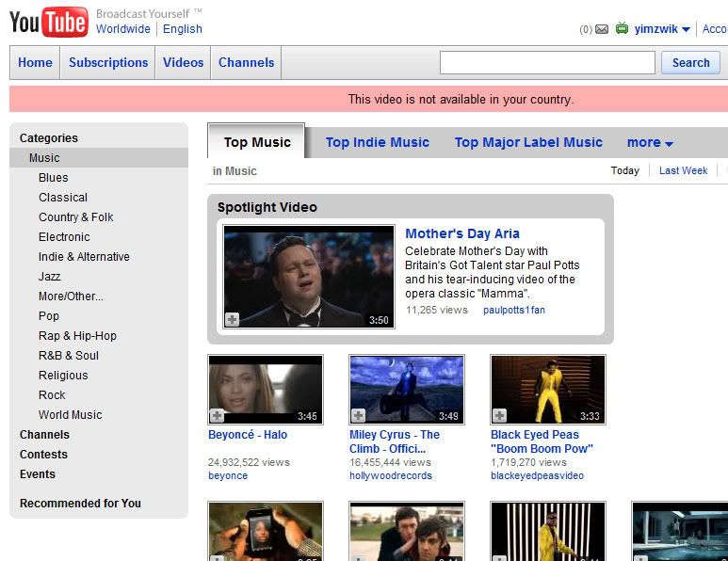This screenshot has height=561, width=728.
Task: Open the Miley Cyrus - The Climb title link
Action: pos(395,441)
